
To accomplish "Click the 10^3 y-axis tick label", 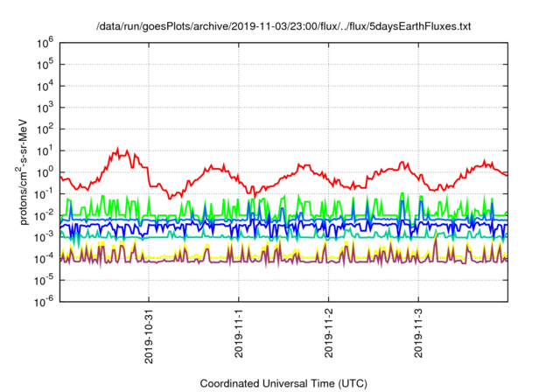I will click(45, 108).
